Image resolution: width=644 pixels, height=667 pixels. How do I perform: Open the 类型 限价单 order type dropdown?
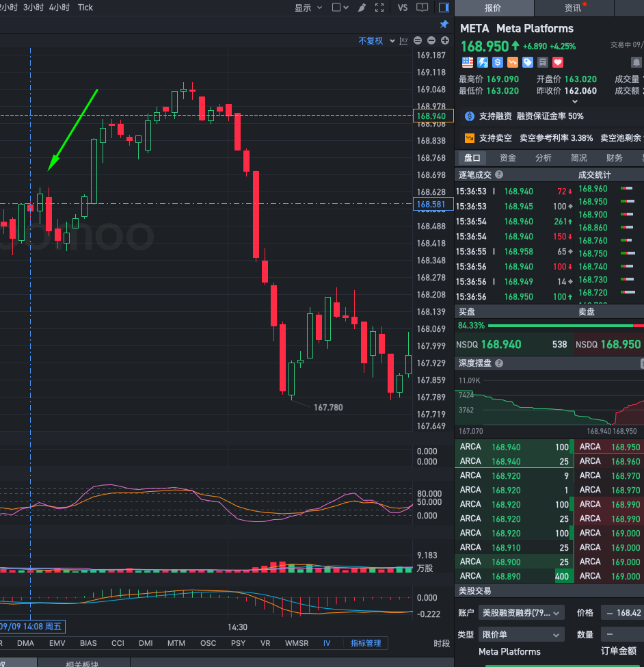pos(521,635)
